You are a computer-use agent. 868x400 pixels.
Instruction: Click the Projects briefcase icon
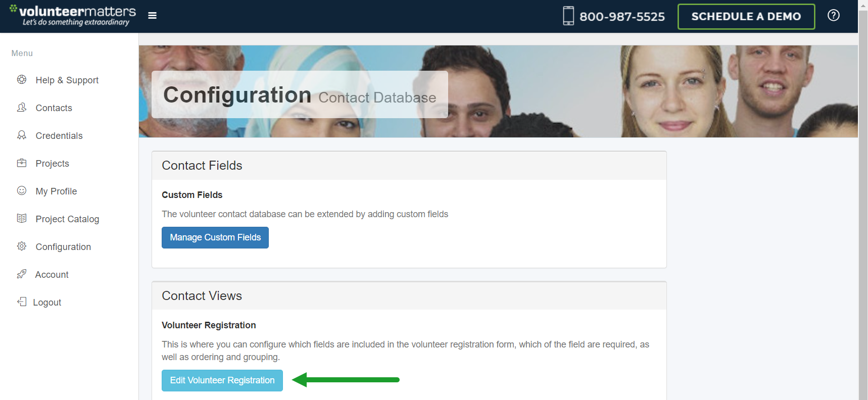22,163
